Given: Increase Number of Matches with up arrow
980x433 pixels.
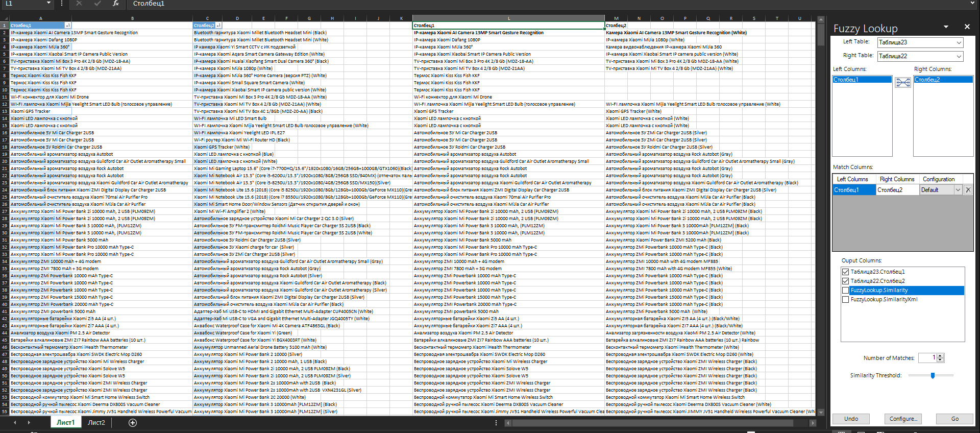Looking at the screenshot, I should pyautogui.click(x=940, y=356).
